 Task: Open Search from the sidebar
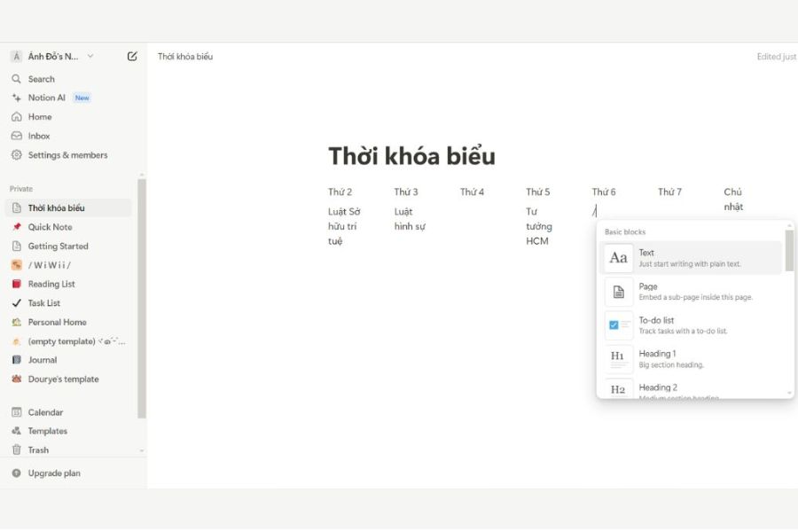pyautogui.click(x=41, y=79)
